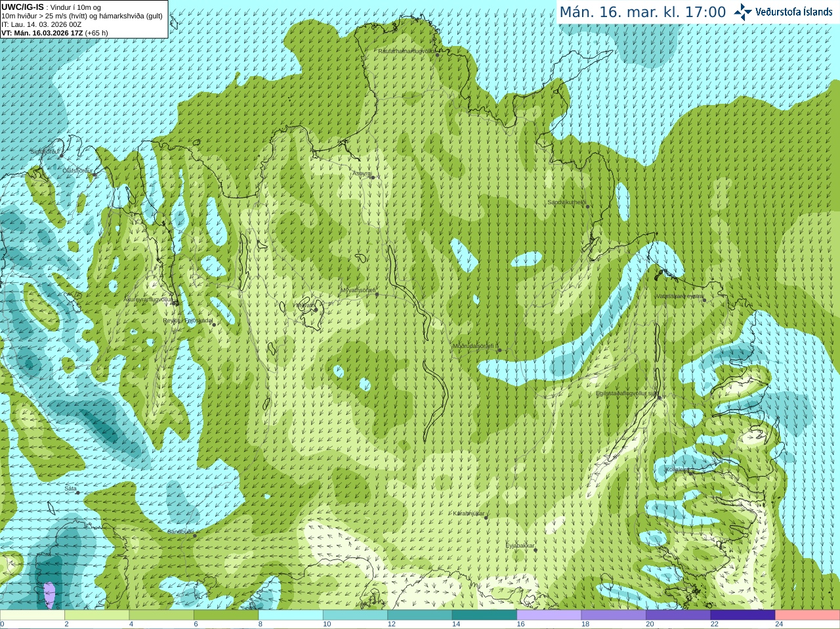This screenshot has height=629, width=840.
Task: Select the 4–6 m/s green legend swatch
Action: [x=161, y=615]
